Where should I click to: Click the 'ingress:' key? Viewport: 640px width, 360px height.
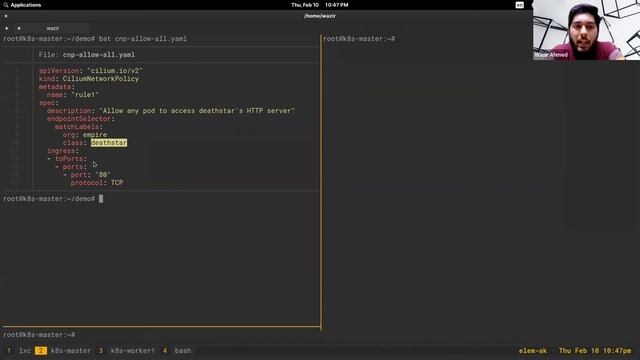63,151
